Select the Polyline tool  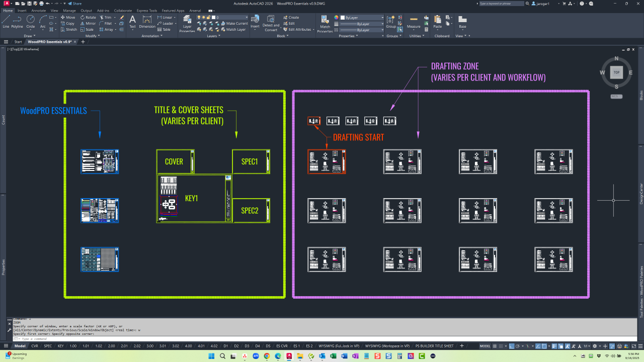coord(17,21)
